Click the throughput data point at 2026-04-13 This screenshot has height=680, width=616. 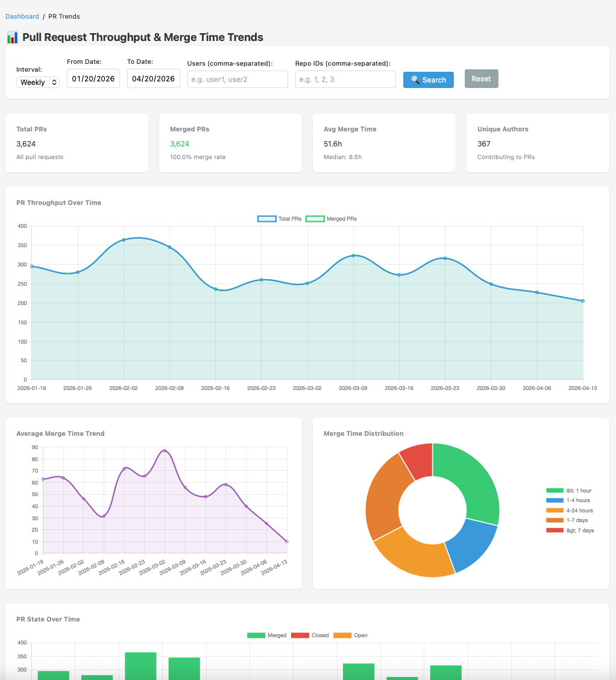pyautogui.click(x=583, y=301)
